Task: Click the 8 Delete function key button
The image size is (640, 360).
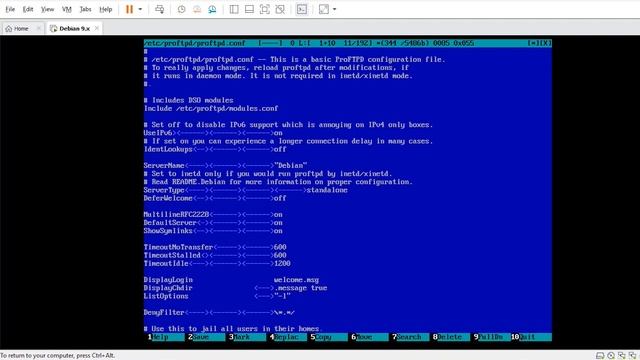Action: pyautogui.click(x=450, y=337)
